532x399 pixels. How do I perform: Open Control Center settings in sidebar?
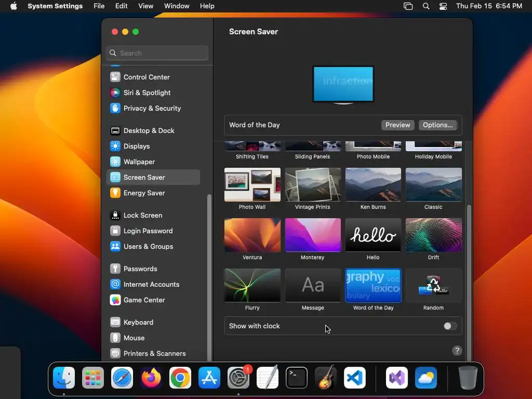click(153, 77)
